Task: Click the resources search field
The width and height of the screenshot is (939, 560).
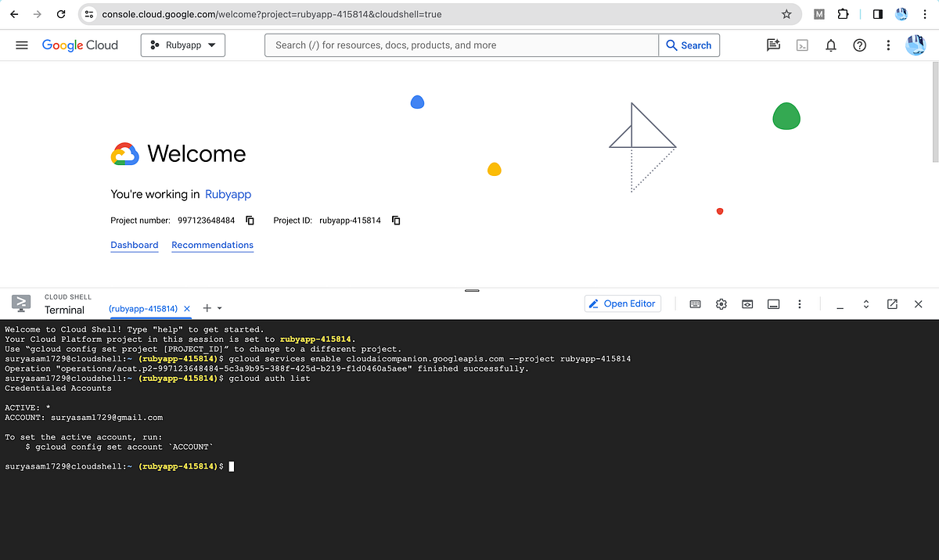Action: coord(461,45)
